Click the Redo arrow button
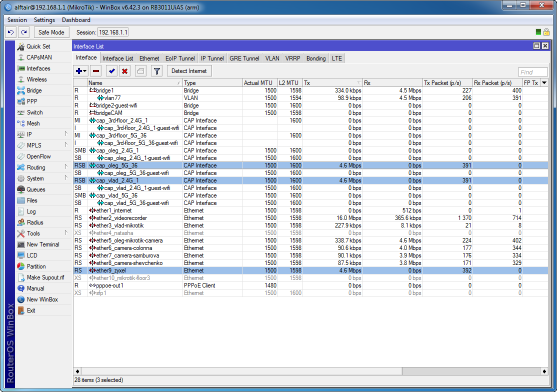Screen dimensions: 557x392 (x=24, y=32)
